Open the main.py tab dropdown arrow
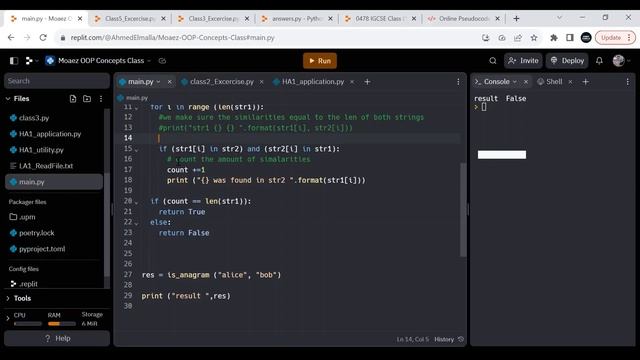 tap(158, 82)
